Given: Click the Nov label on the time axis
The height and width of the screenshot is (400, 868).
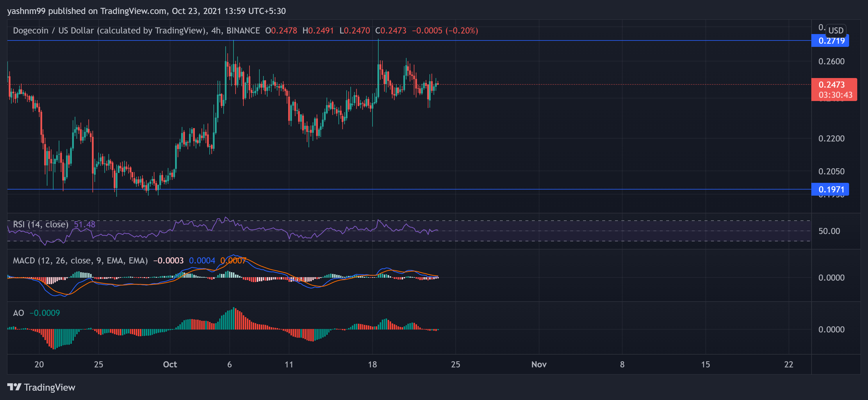Looking at the screenshot, I should 539,364.
